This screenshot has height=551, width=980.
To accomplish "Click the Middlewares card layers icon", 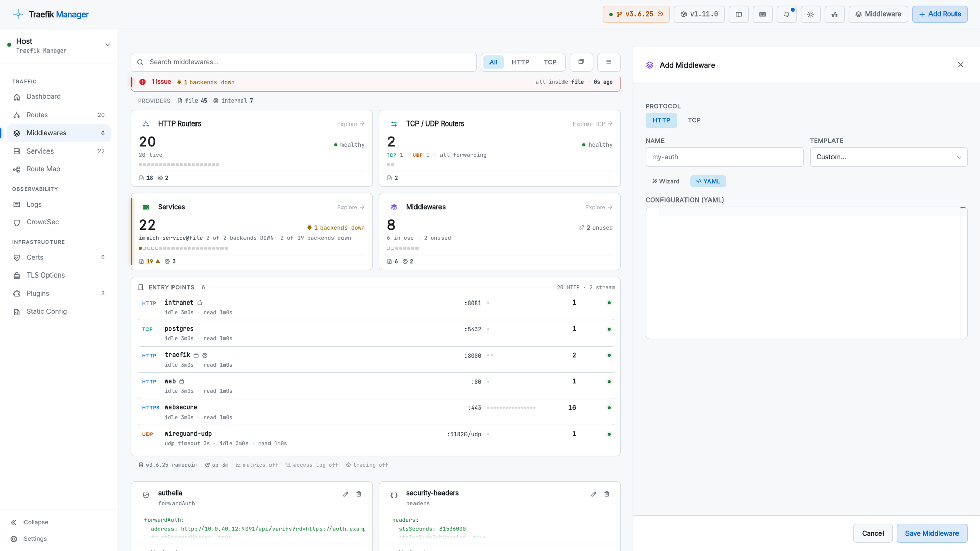I will click(x=394, y=207).
